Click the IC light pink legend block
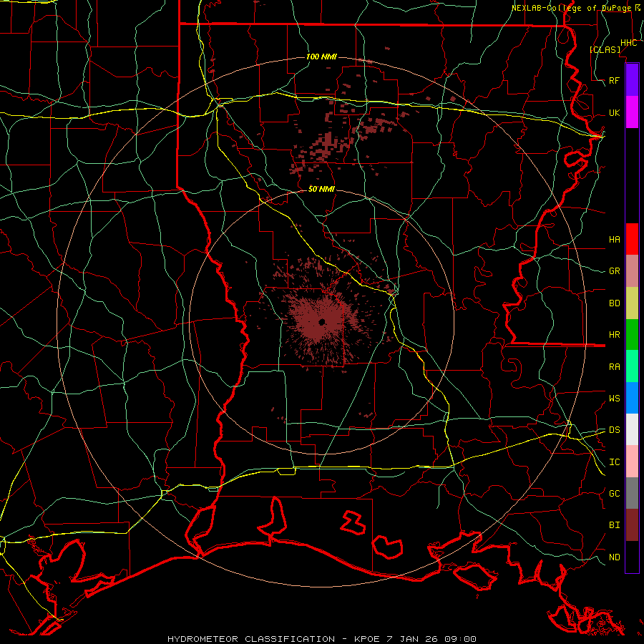Viewport: 644px width, 644px height. point(632,462)
